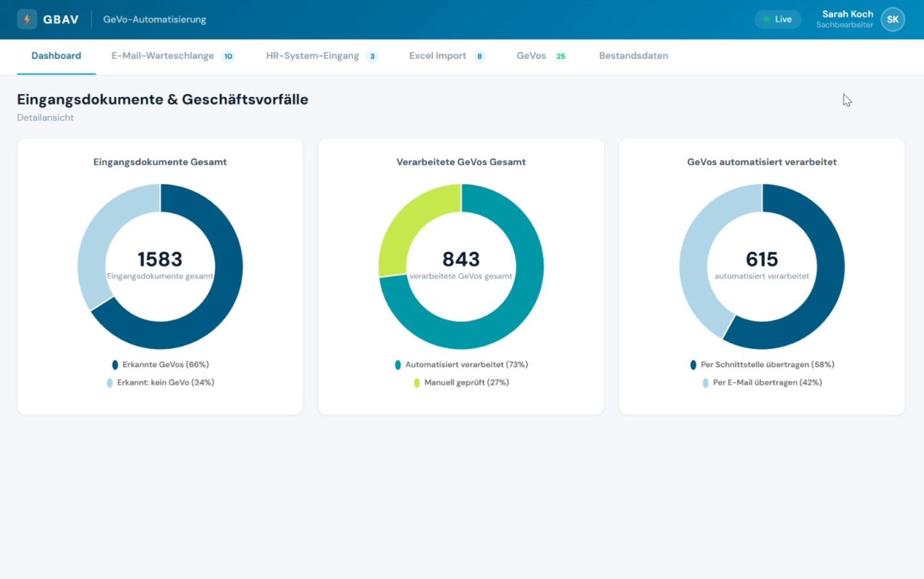
Task: Click the GBAV lightning bolt logo icon
Action: pos(27,20)
